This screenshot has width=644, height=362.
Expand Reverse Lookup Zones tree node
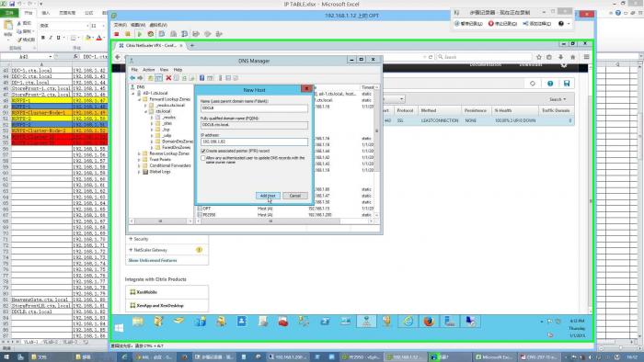(139, 153)
